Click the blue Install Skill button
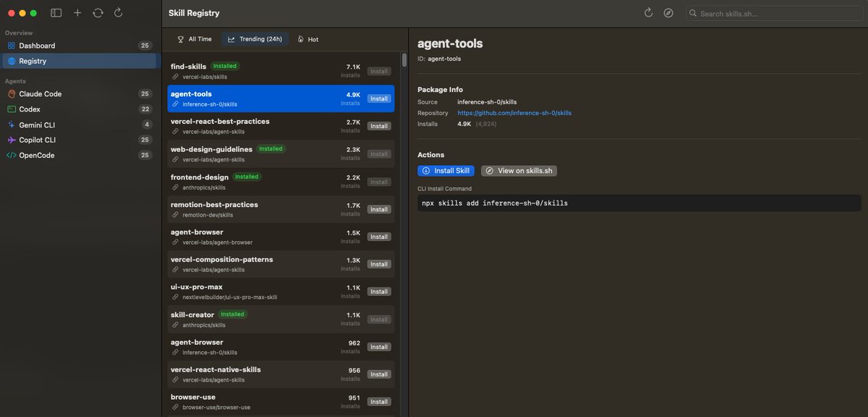 pos(446,171)
